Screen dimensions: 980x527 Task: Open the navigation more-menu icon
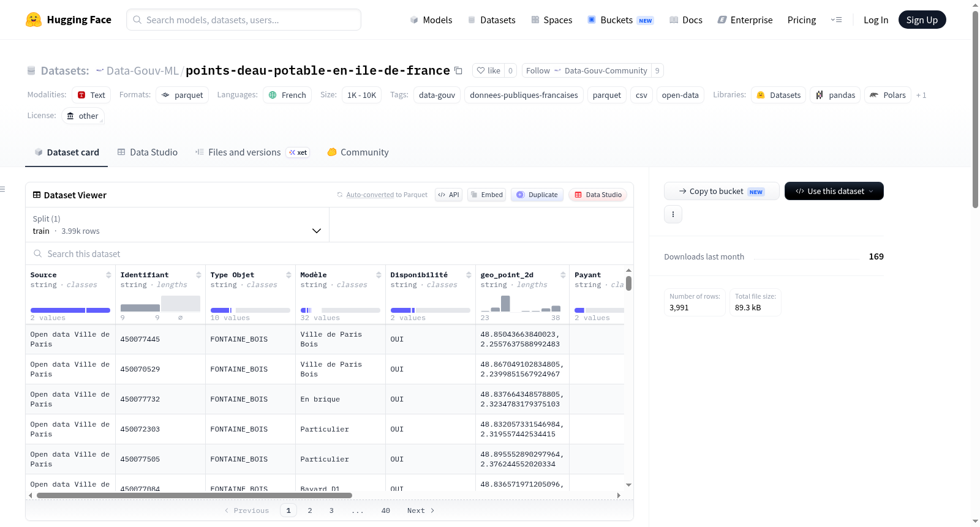coord(836,20)
